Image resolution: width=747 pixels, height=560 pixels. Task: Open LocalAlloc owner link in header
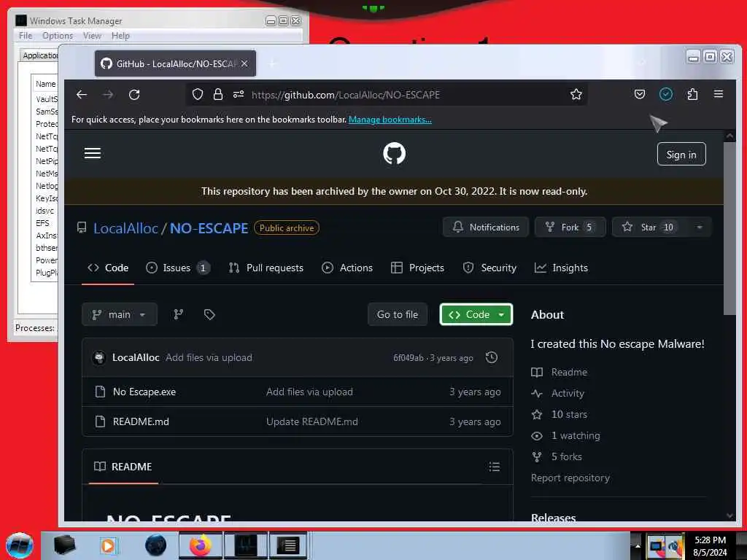125,228
